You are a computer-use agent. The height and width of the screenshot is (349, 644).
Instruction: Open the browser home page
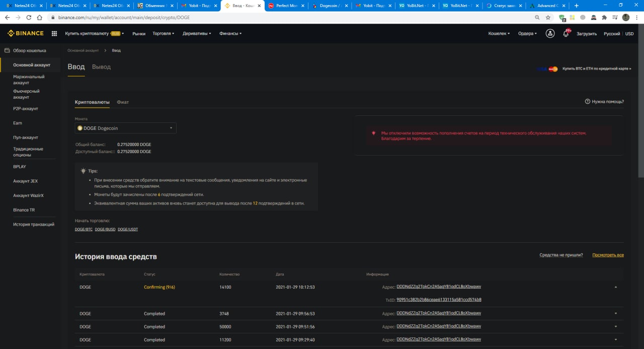coord(39,17)
